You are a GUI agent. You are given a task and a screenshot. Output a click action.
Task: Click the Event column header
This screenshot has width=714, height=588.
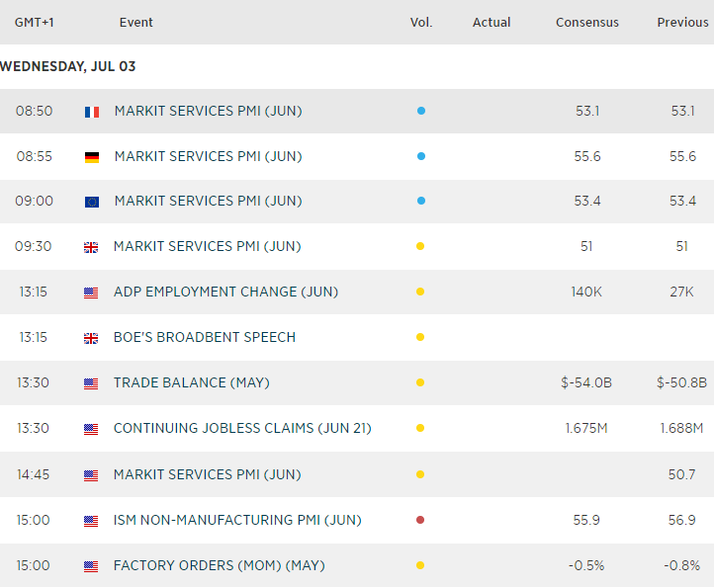point(136,22)
